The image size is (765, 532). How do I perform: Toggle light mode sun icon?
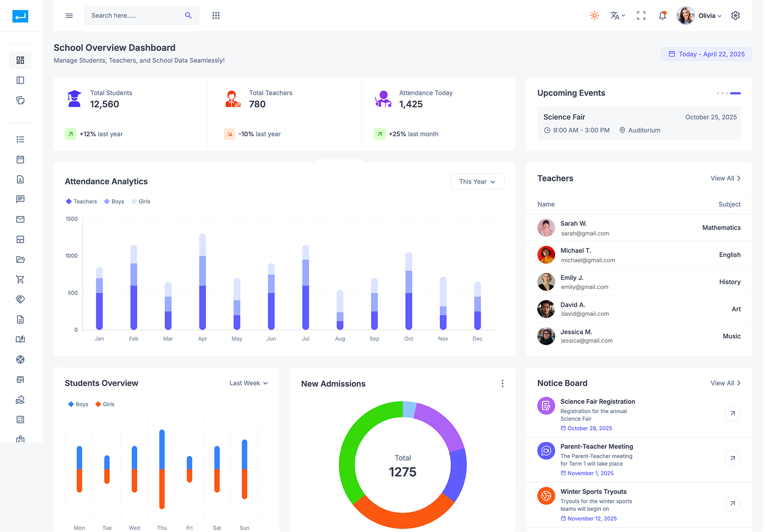594,16
